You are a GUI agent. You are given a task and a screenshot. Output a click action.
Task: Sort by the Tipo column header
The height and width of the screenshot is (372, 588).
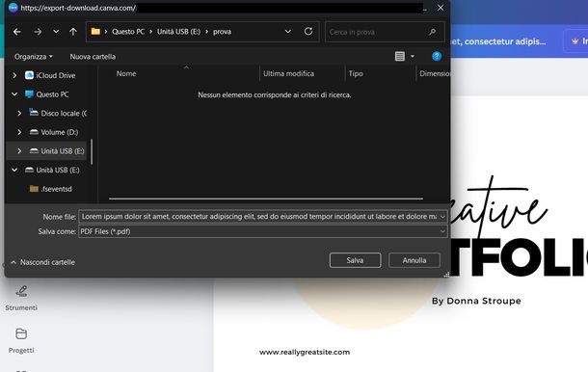coord(356,73)
